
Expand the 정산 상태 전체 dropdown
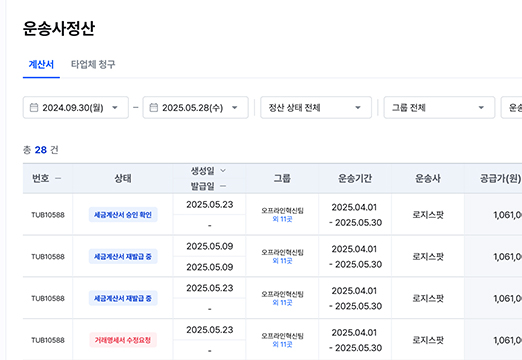(x=316, y=107)
